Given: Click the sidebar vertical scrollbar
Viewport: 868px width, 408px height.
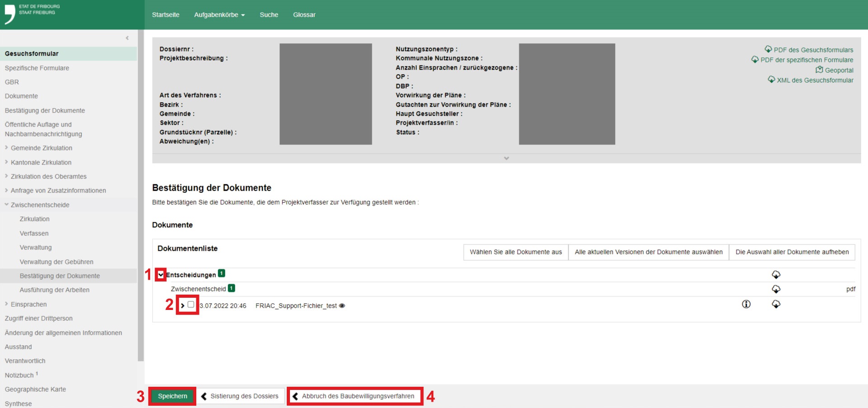Looking at the screenshot, I should 141,194.
